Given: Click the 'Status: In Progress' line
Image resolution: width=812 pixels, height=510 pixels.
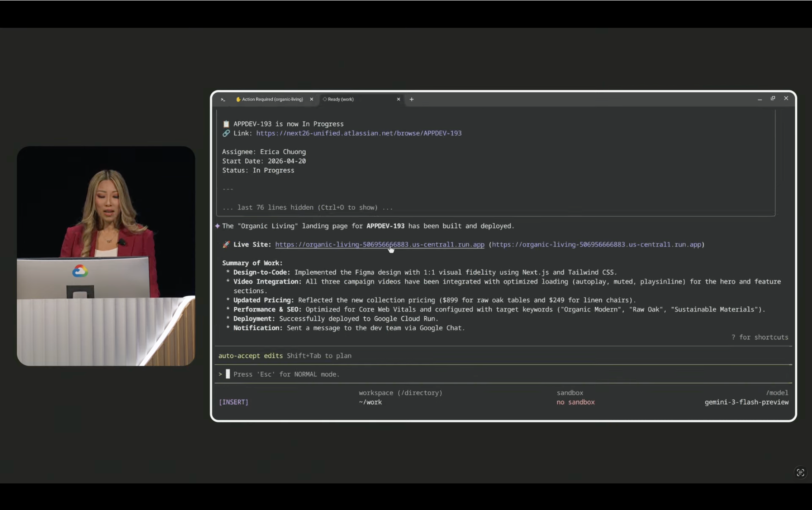Looking at the screenshot, I should click(258, 170).
